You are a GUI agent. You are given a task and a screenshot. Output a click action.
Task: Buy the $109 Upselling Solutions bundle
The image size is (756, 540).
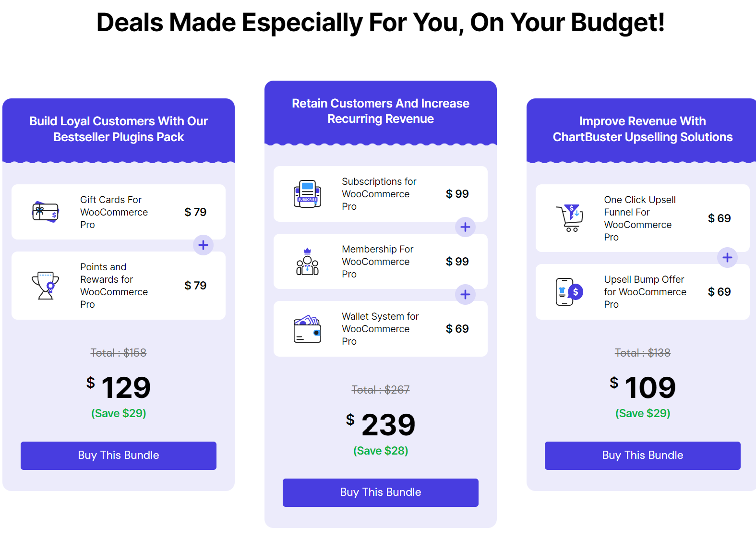643,456
